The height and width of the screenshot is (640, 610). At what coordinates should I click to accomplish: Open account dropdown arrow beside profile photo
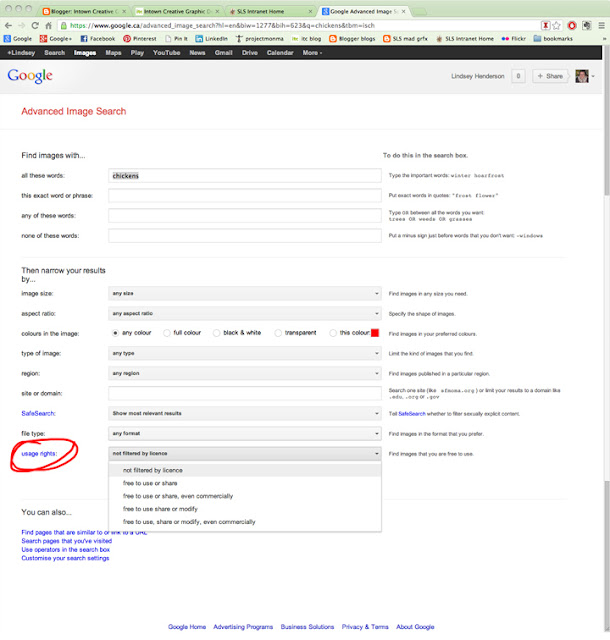(x=593, y=76)
